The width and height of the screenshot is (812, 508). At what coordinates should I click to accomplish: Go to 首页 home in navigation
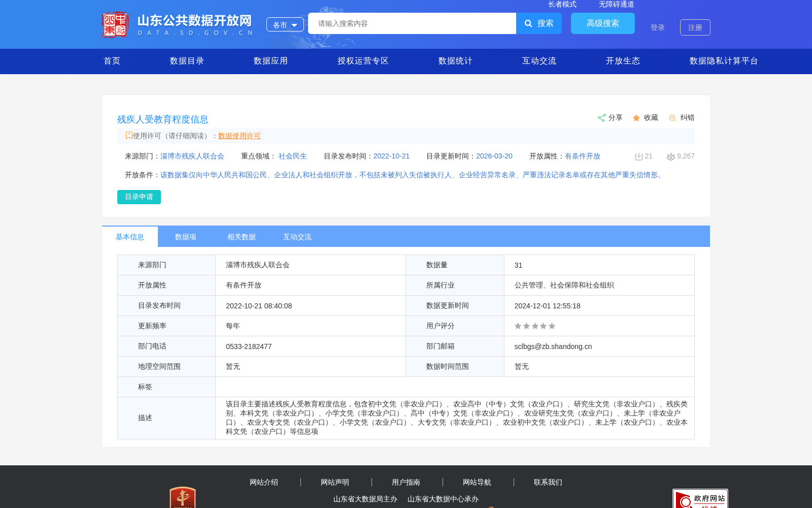[x=112, y=61]
